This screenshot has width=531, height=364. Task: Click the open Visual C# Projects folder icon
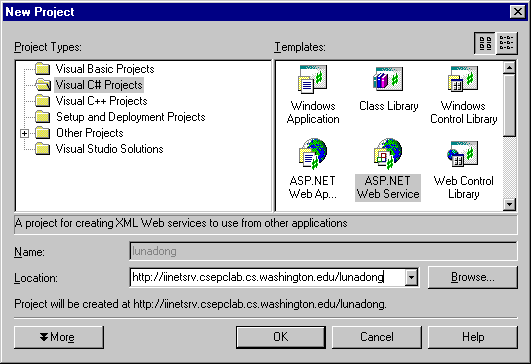(x=43, y=85)
